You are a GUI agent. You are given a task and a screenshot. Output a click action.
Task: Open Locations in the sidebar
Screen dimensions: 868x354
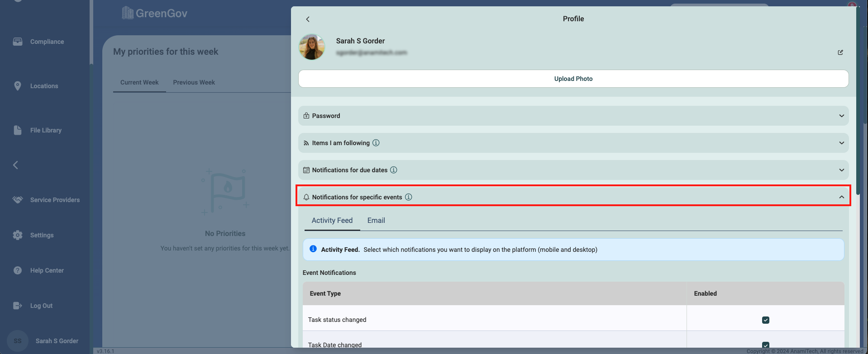tap(44, 86)
